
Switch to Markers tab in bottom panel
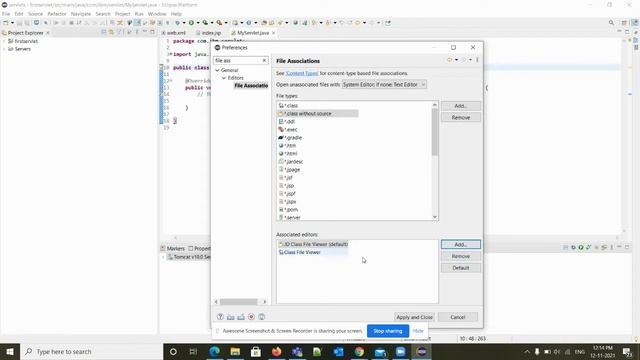tap(173, 248)
